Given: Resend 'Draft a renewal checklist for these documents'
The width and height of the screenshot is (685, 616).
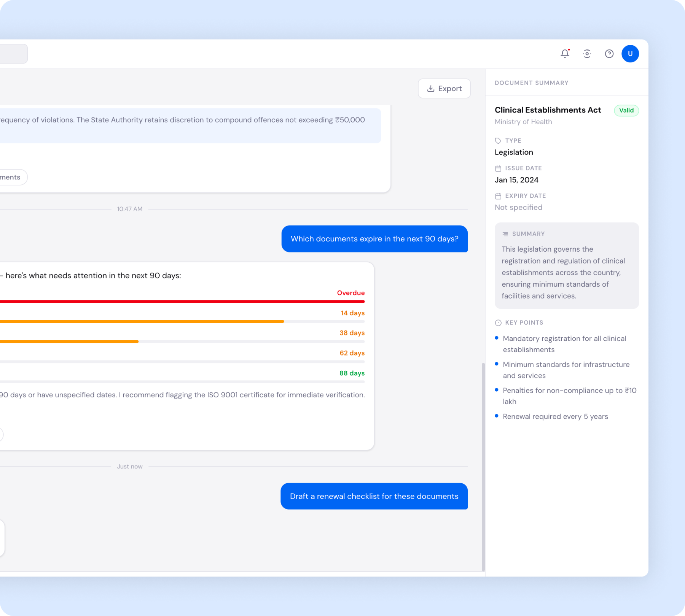Looking at the screenshot, I should point(374,496).
